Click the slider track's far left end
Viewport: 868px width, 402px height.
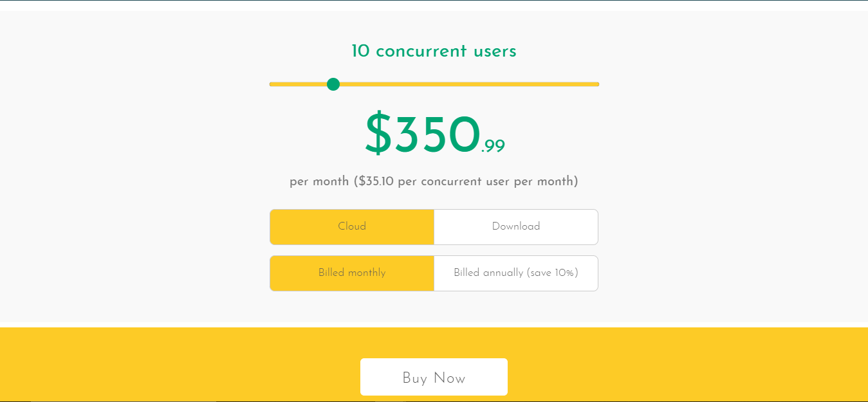pyautogui.click(x=272, y=84)
